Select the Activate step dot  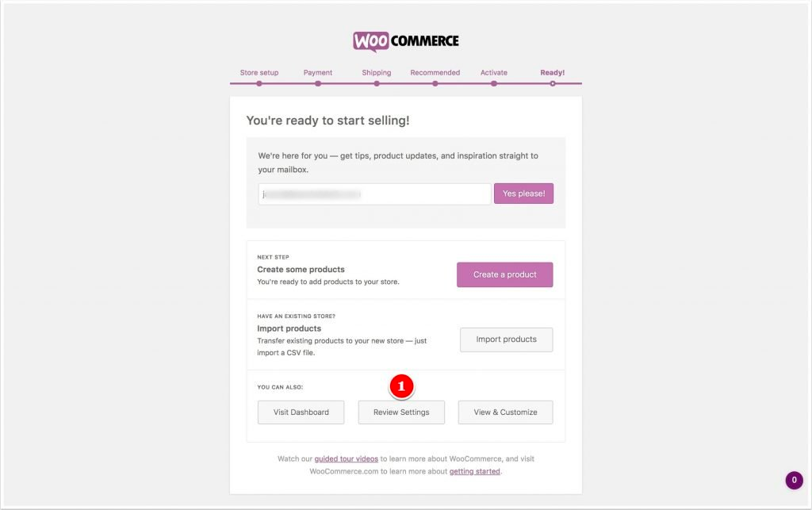click(493, 82)
